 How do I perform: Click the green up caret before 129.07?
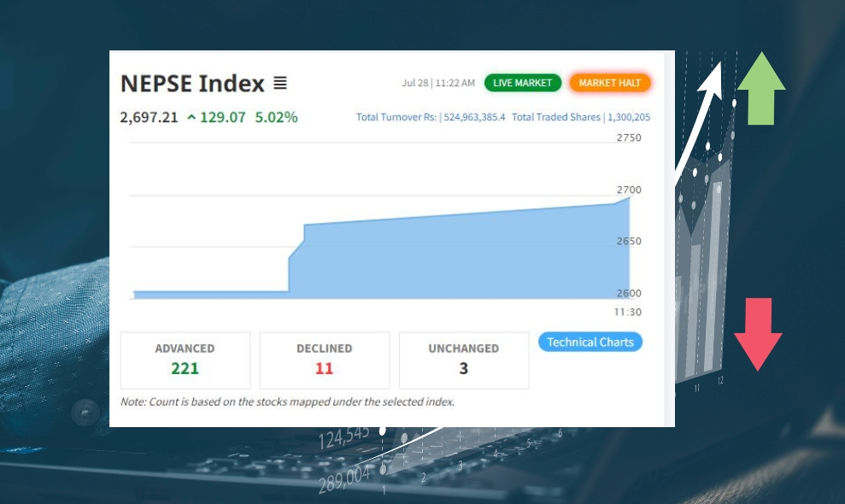click(x=191, y=117)
